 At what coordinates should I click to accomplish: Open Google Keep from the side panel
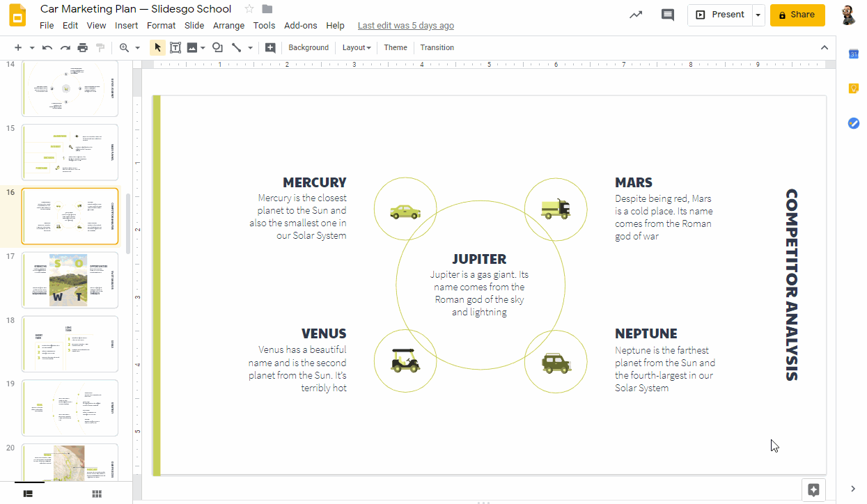pos(853,88)
